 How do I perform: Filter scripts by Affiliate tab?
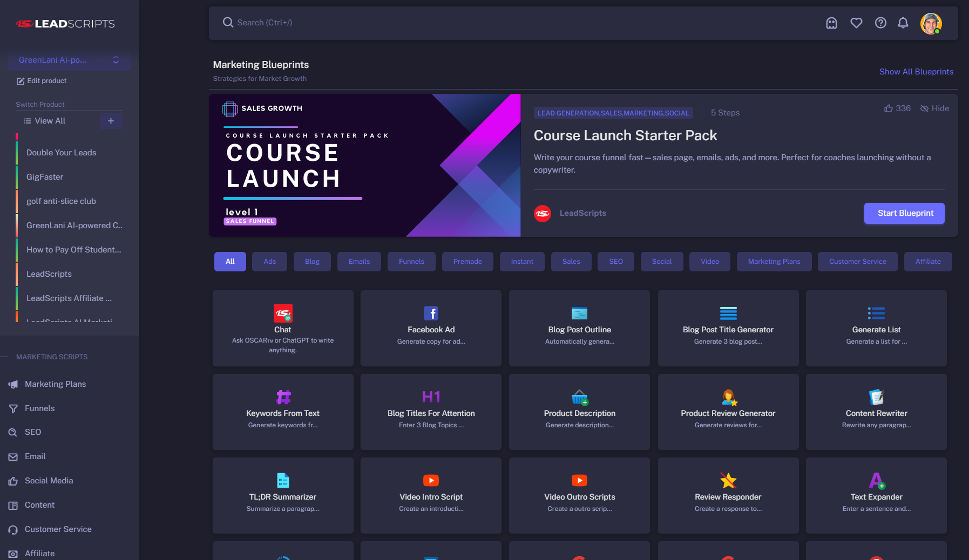(x=928, y=262)
